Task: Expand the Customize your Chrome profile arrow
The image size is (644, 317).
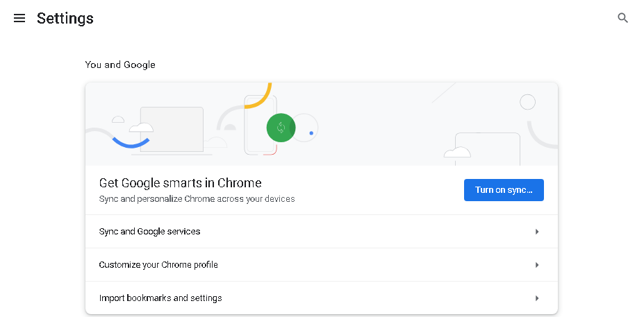Action: (x=537, y=265)
